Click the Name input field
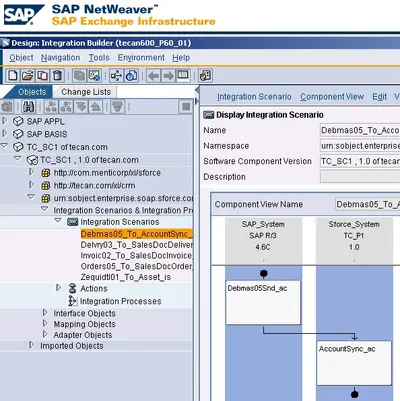Screen dimensions: 400x401 click(360, 130)
